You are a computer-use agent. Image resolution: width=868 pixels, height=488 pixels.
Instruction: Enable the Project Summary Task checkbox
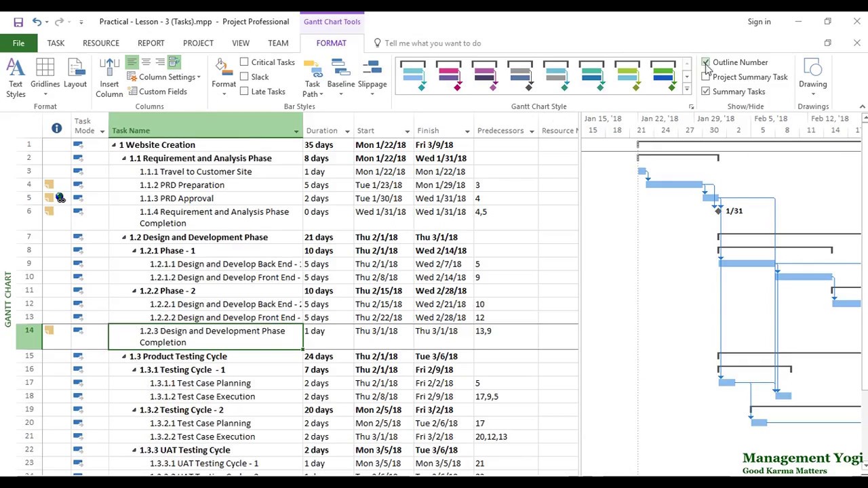coord(706,77)
